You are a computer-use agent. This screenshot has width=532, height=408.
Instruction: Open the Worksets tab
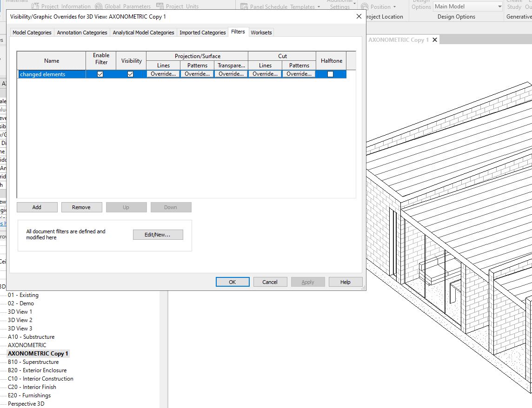[x=261, y=33]
